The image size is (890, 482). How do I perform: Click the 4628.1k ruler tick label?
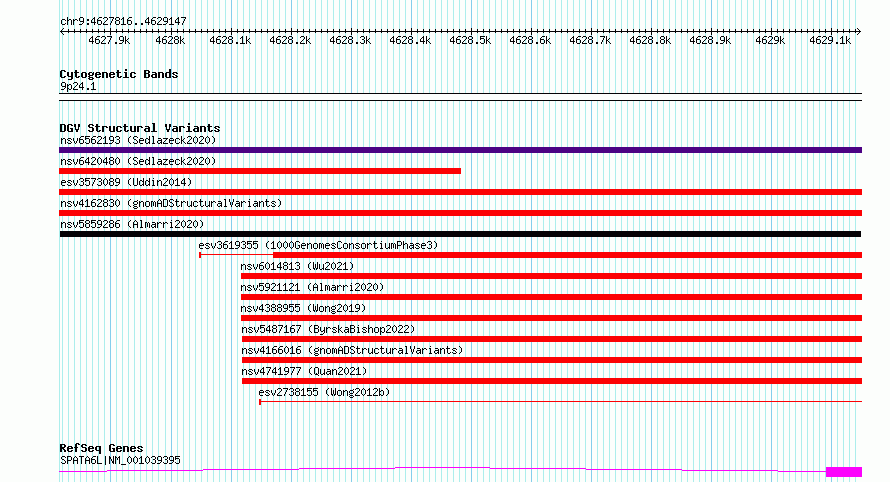(x=230, y=41)
